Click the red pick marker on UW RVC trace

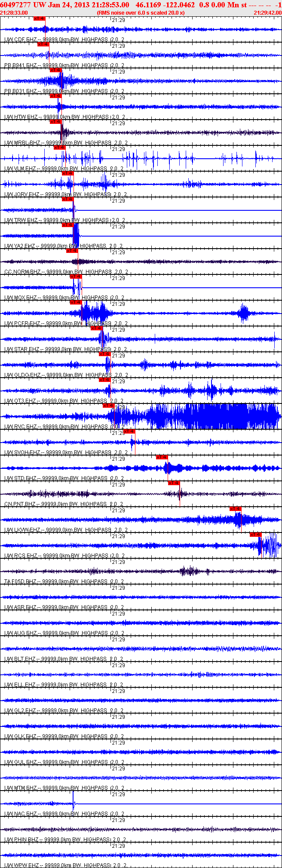(x=108, y=406)
